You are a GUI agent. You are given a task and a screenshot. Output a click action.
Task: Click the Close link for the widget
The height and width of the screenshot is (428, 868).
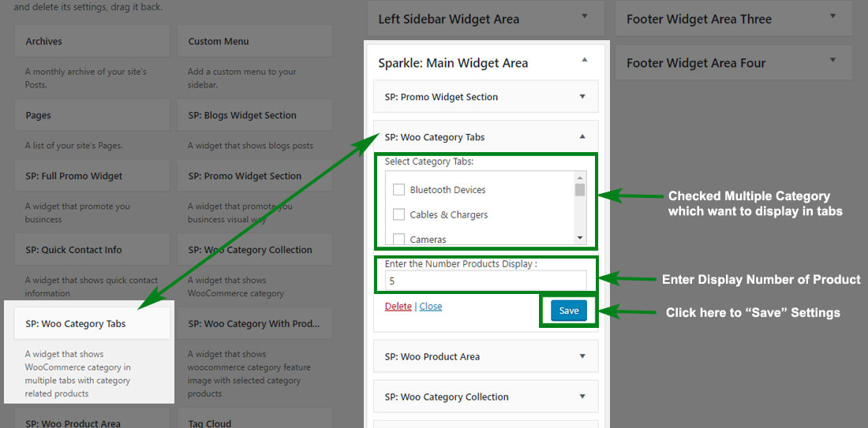pos(431,307)
